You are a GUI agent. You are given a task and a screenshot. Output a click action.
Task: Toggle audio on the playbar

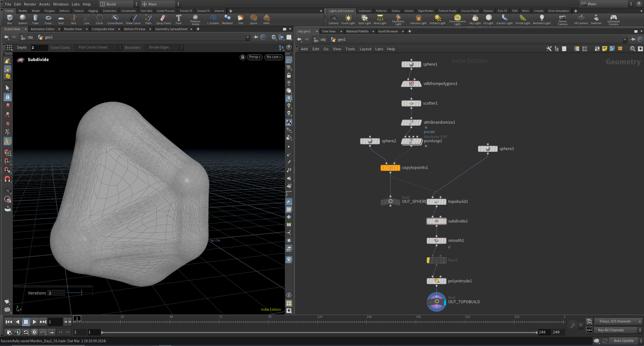point(17,332)
